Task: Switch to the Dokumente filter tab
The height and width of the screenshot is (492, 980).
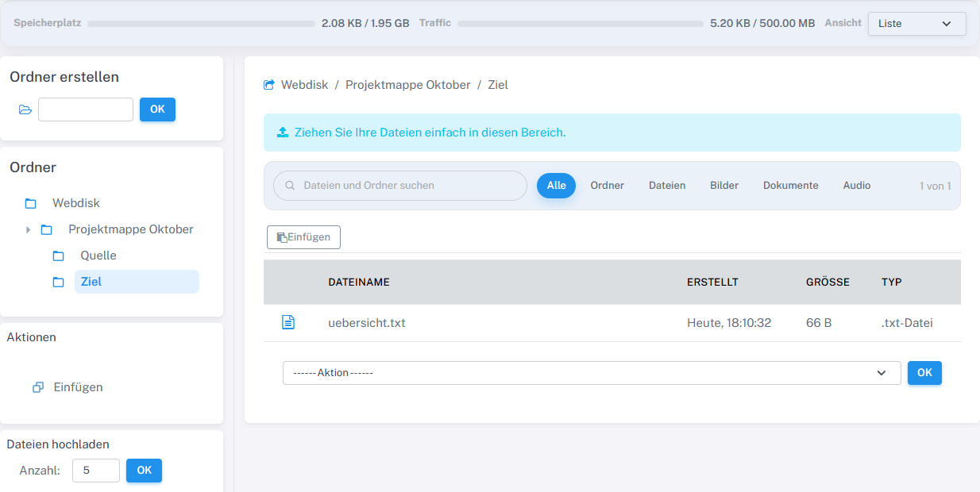Action: 791,186
